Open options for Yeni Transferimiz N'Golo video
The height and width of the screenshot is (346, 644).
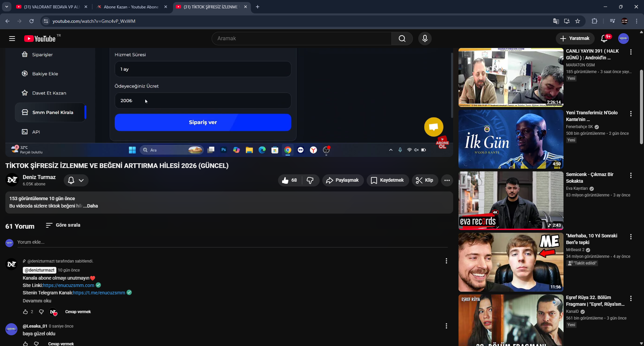[x=631, y=114]
